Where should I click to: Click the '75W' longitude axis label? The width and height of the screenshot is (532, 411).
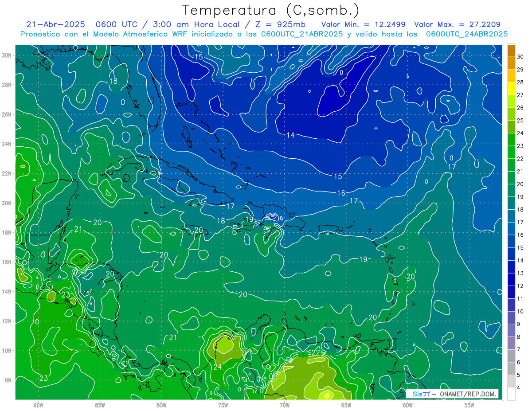(223, 405)
